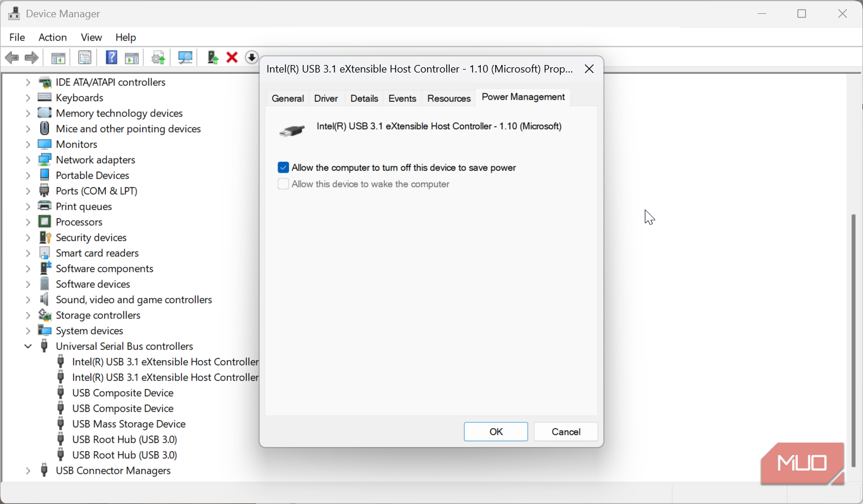Click the blue Help question mark icon
The image size is (863, 504).
112,58
